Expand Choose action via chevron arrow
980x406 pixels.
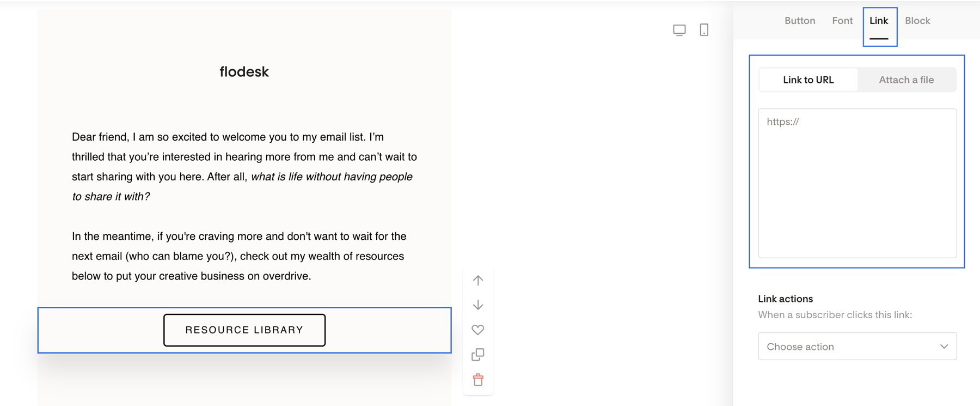pos(944,347)
